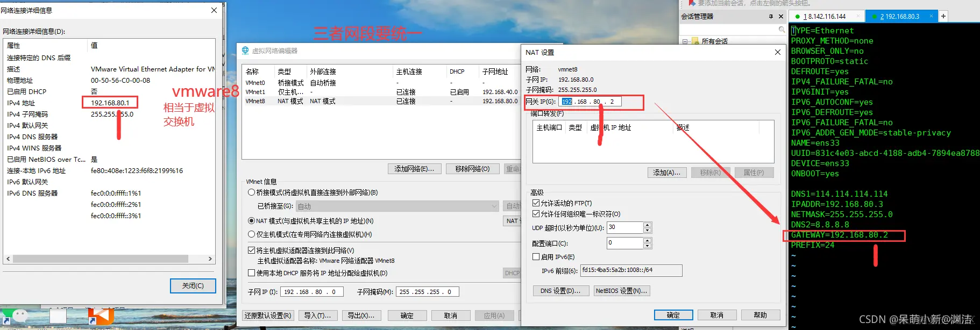Click the horizontal scrollbar in connection details
Screen dimensions: 980x330
pos(101,259)
